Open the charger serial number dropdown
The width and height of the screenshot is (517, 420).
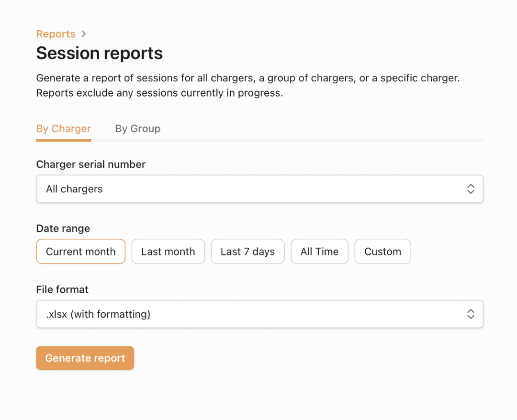pos(260,188)
